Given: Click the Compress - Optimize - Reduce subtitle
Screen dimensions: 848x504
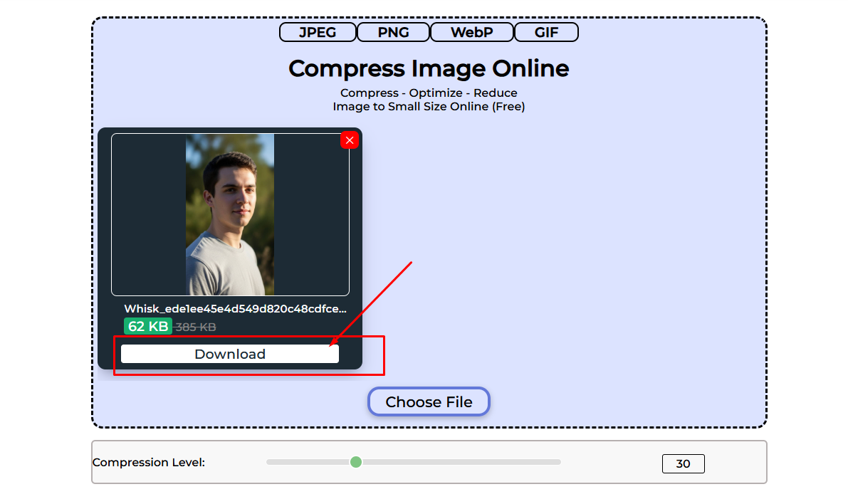Looking at the screenshot, I should coord(428,93).
